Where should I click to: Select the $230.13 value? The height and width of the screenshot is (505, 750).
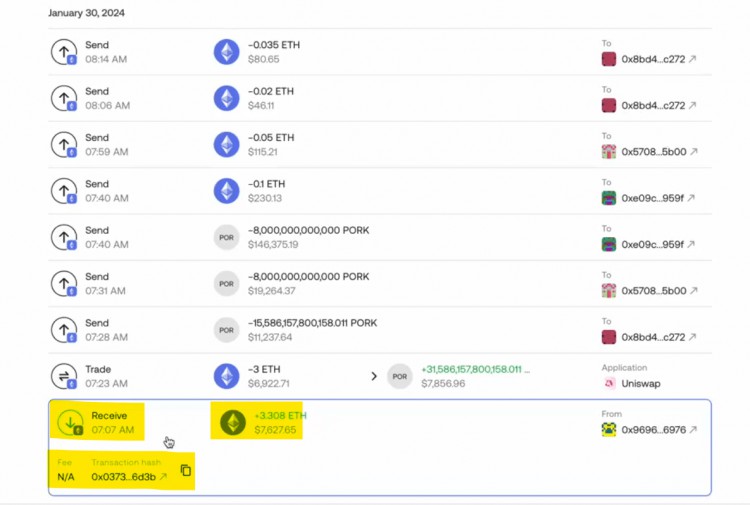[265, 198]
